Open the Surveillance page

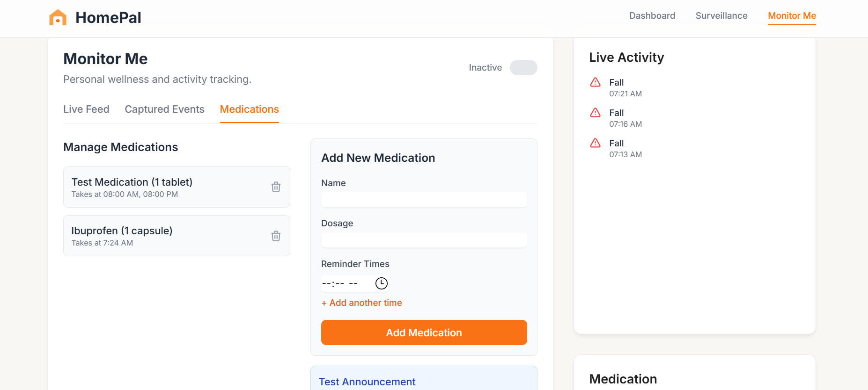[x=721, y=16]
